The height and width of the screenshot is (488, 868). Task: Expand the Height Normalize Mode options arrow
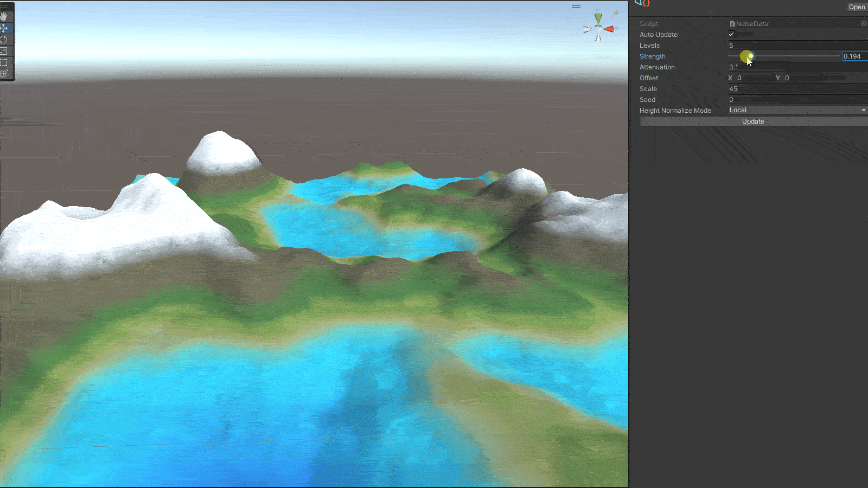point(863,110)
